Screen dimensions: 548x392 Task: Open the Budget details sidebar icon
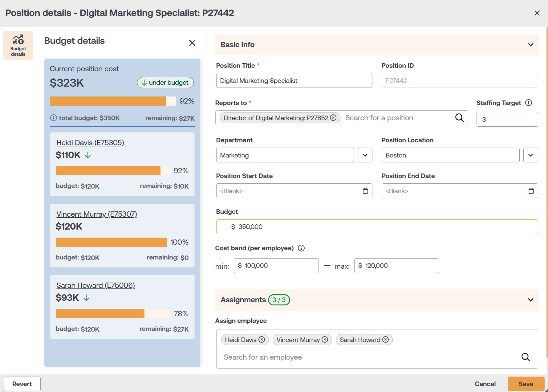point(18,45)
